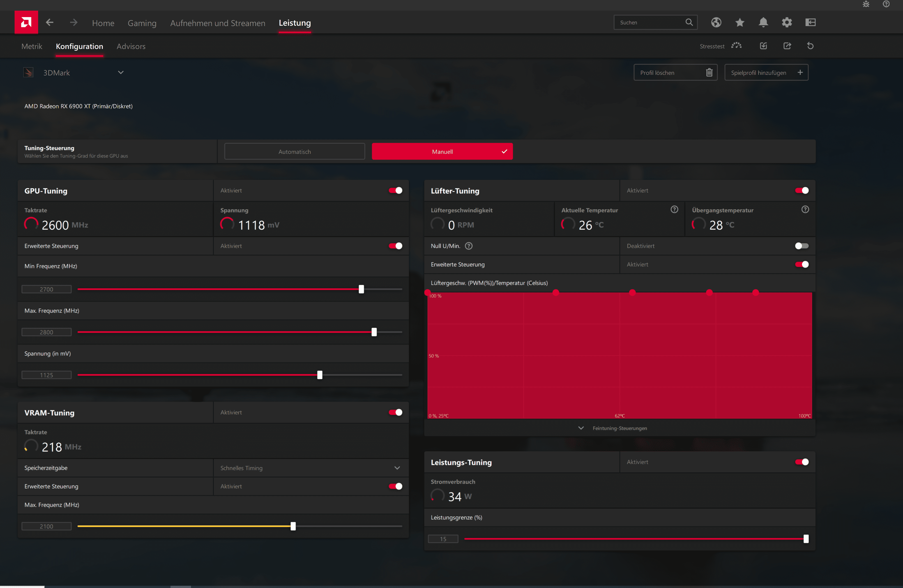This screenshot has width=903, height=588.
Task: Open notifications bell icon
Action: pyautogui.click(x=763, y=22)
